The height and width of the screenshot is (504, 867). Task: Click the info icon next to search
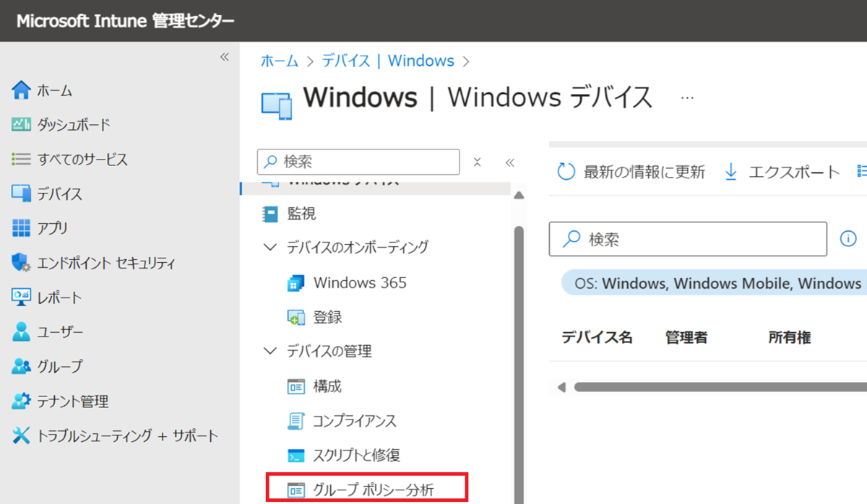pos(847,239)
